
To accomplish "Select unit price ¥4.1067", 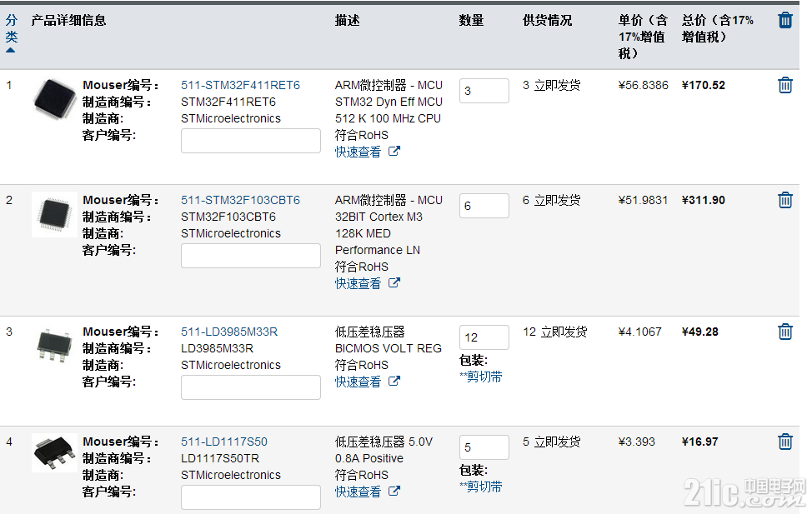I will [x=640, y=332].
